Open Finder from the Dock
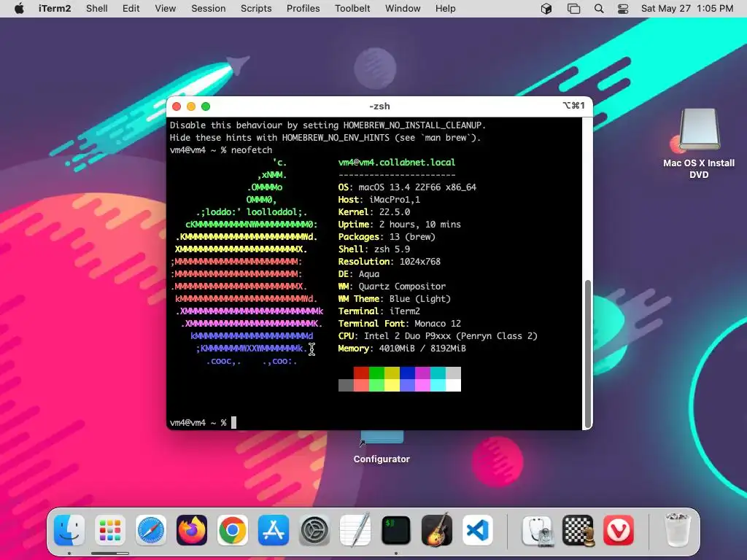This screenshot has width=747, height=560. (69, 530)
